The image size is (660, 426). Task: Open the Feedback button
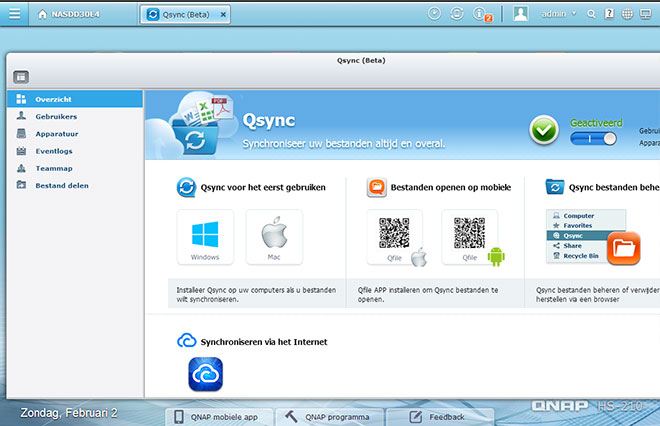(440, 417)
